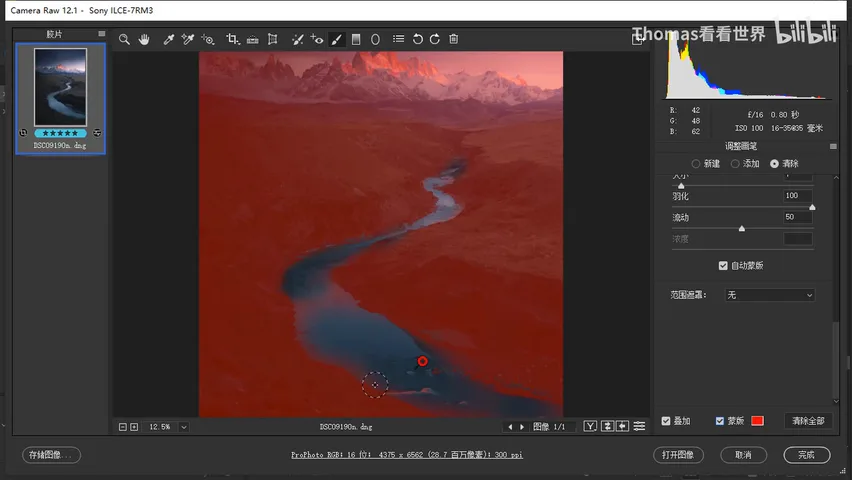Select the Zoom tool
Screen dimensions: 852x480
pos(124,39)
